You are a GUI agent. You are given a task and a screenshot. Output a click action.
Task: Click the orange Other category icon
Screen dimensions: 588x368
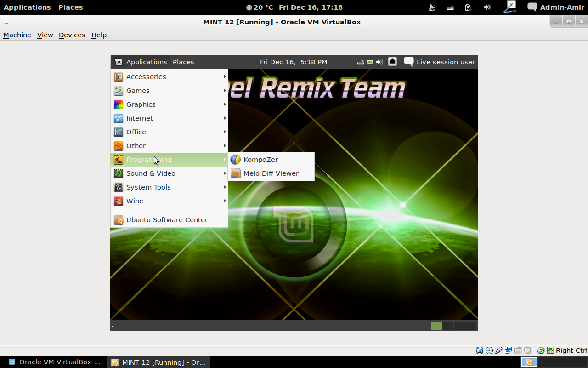119,146
